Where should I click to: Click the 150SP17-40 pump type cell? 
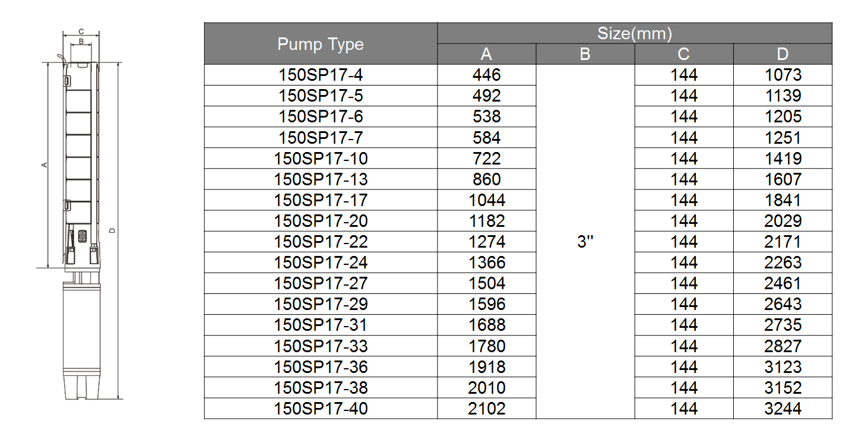[x=321, y=409]
